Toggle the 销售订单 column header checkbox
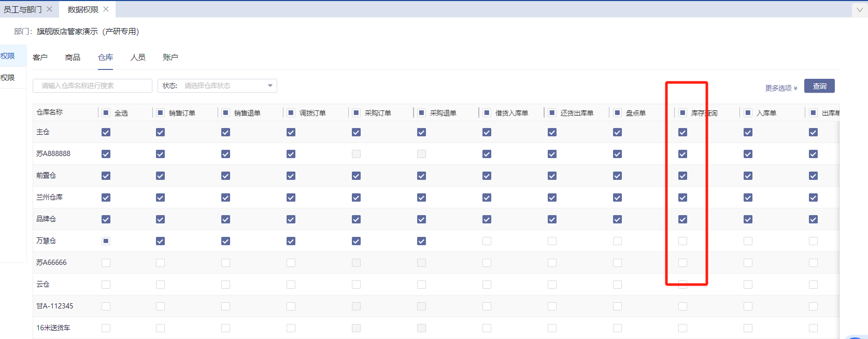 tap(160, 113)
